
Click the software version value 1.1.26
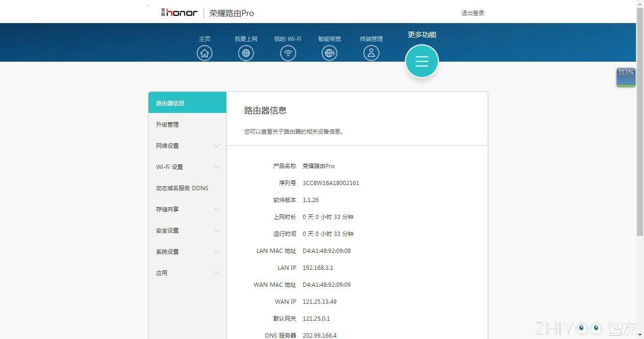tap(311, 200)
